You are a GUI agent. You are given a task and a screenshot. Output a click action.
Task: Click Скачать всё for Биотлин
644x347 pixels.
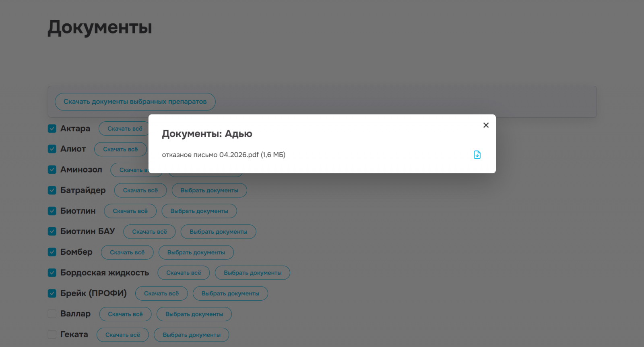(130, 211)
